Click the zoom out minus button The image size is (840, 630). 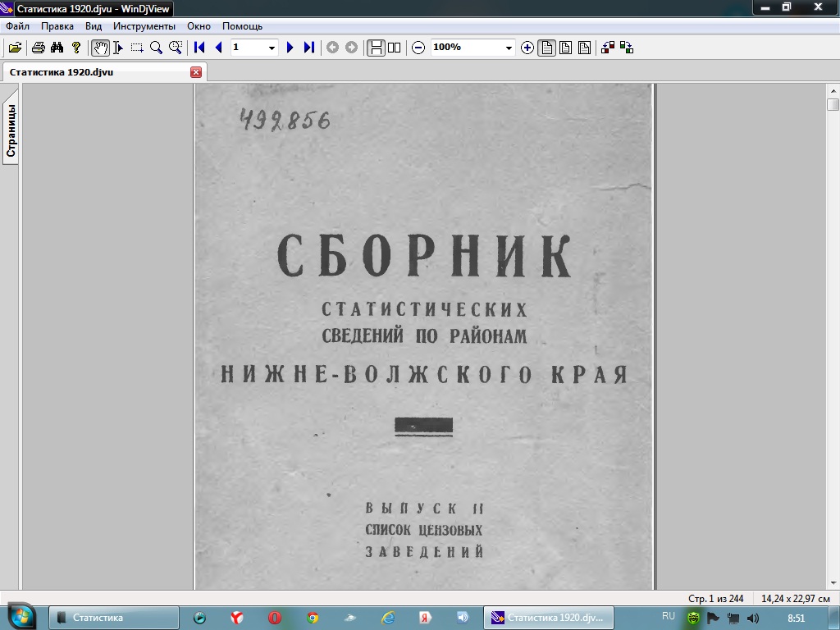(x=418, y=48)
